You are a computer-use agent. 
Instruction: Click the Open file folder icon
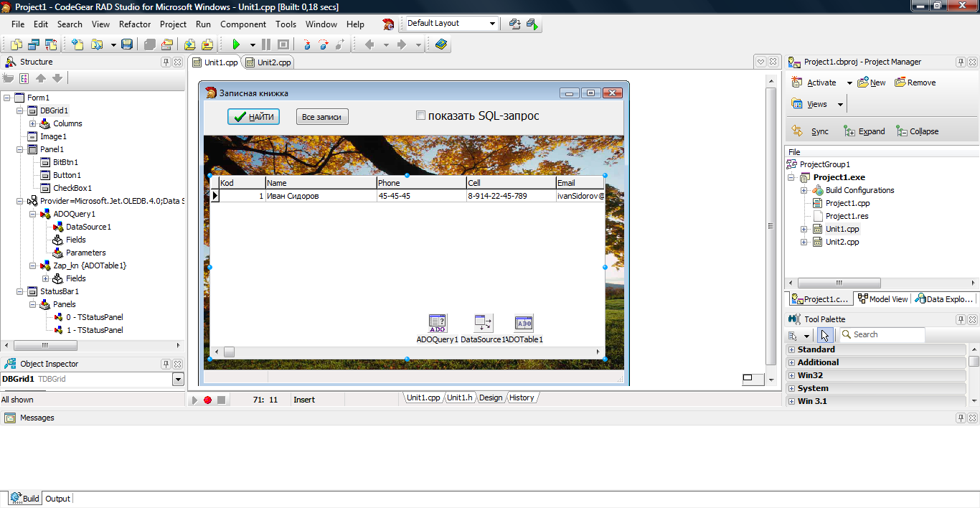[x=97, y=44]
